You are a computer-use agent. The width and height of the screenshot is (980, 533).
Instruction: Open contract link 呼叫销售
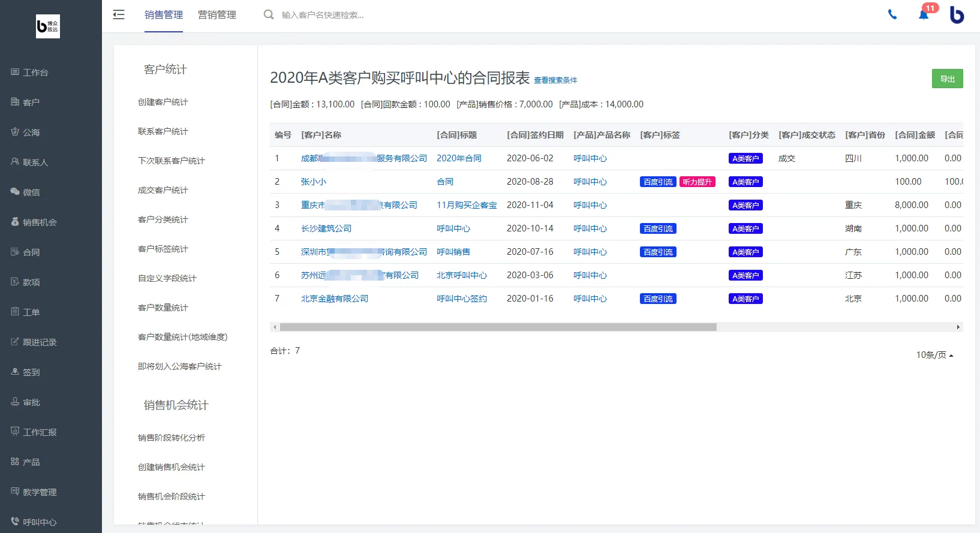pos(453,252)
